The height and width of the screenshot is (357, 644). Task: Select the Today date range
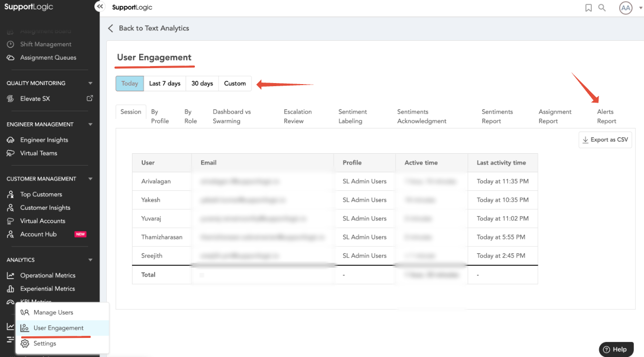pyautogui.click(x=129, y=84)
